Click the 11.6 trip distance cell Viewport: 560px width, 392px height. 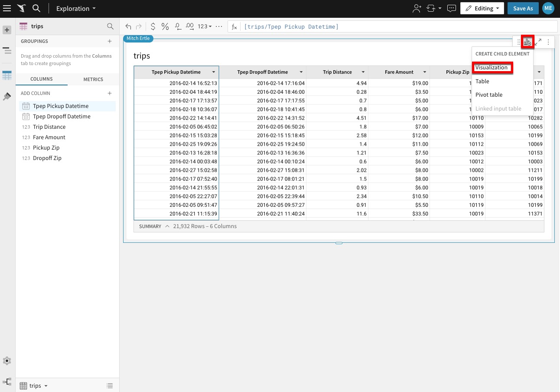(338, 213)
